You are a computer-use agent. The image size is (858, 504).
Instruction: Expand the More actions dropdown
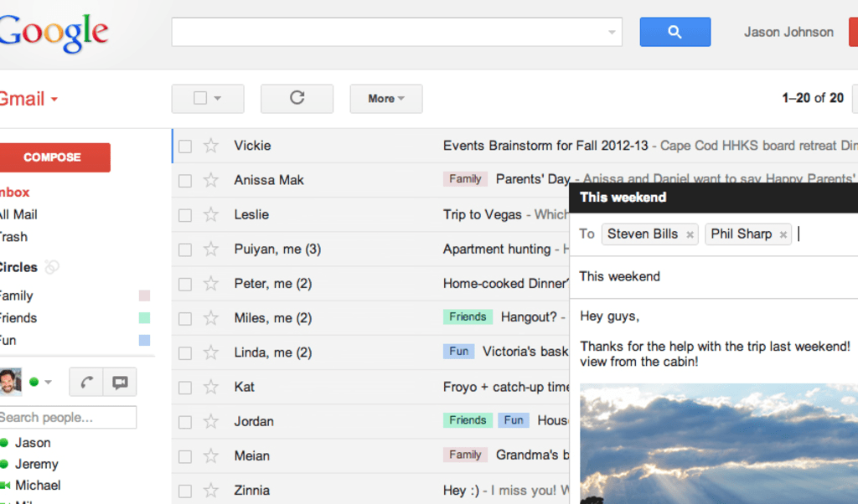[x=385, y=98]
